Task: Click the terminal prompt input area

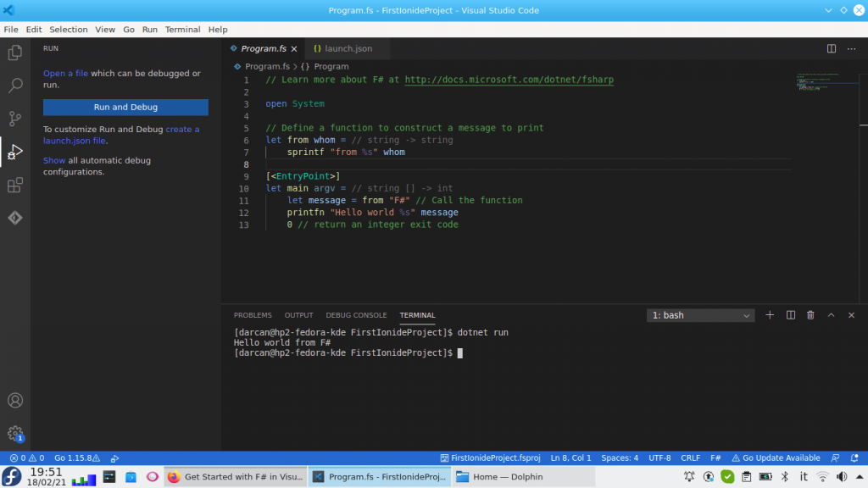Action: click(x=460, y=353)
